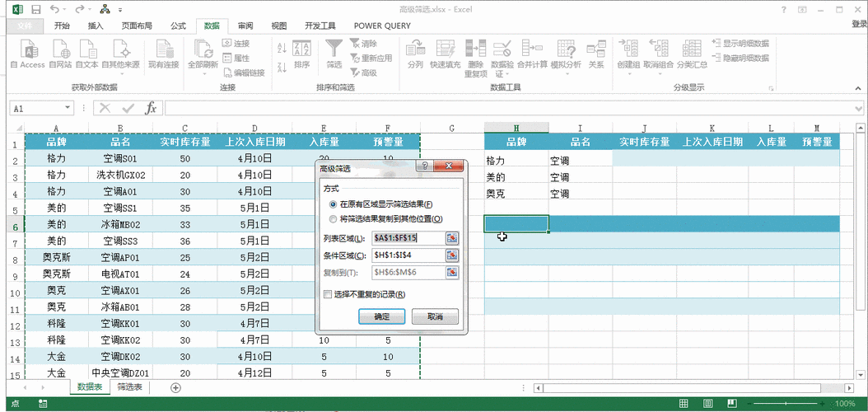Click the zoom slider in the status bar
The width and height of the screenshot is (868, 412).
(786, 404)
